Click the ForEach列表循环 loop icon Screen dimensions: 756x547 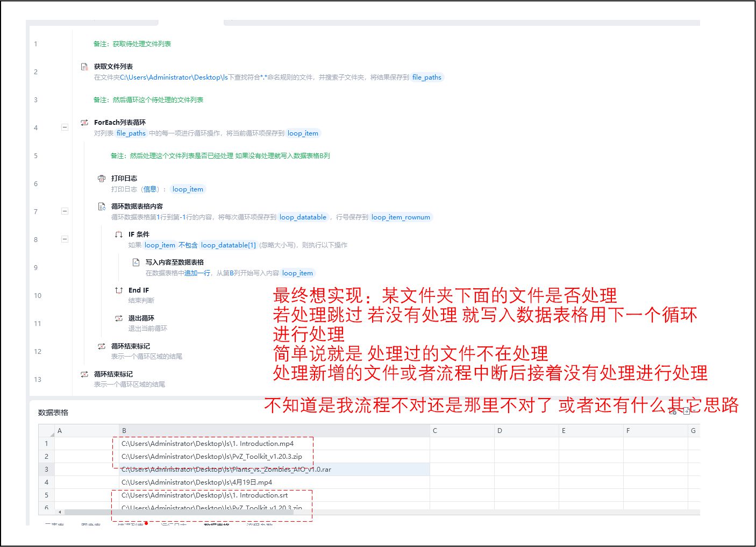[x=84, y=123]
